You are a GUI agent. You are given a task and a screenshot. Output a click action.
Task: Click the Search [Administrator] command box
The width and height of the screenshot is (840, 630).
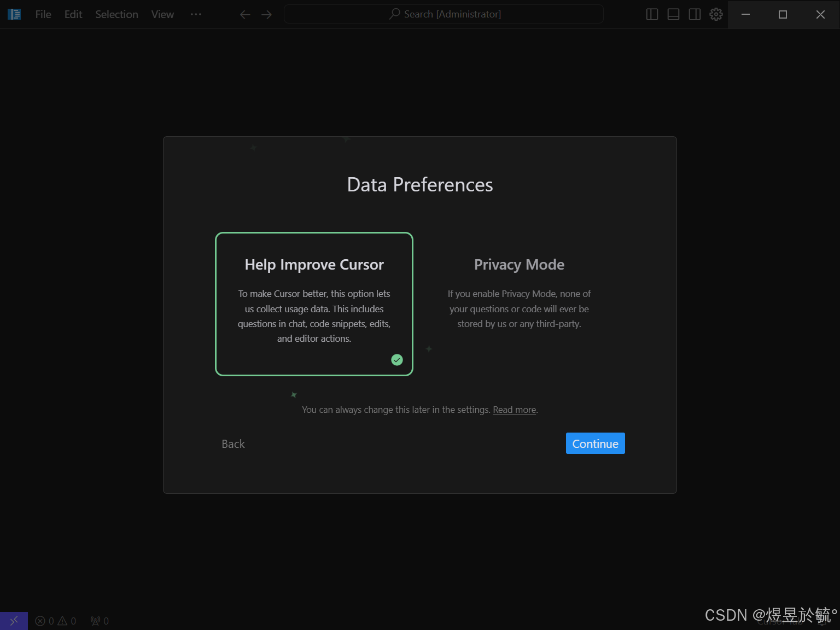(444, 14)
